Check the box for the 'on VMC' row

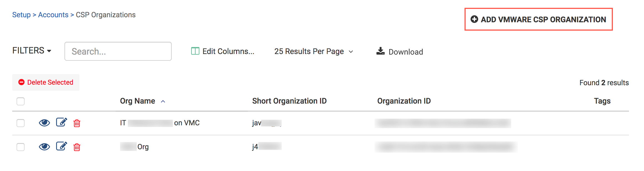(21, 123)
